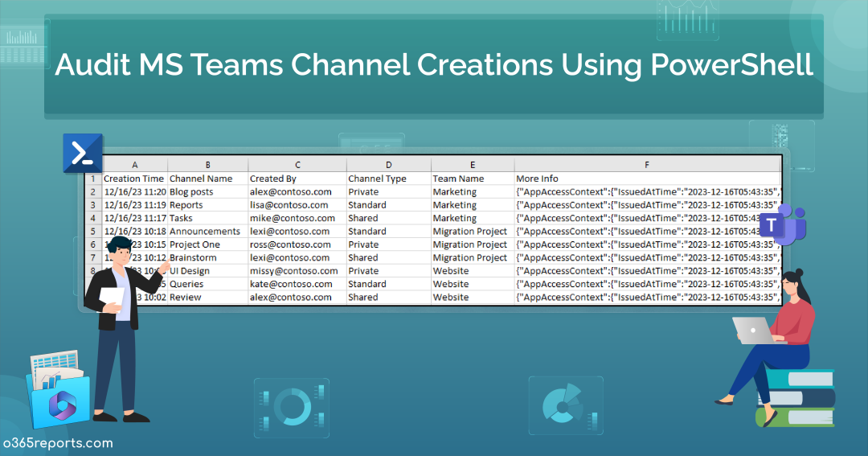The width and height of the screenshot is (868, 456).
Task: Select the More Info cell for Review
Action: coord(647,297)
